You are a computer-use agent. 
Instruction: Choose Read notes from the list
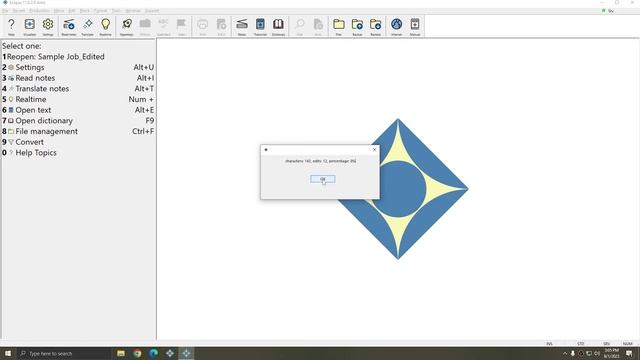coord(78,78)
